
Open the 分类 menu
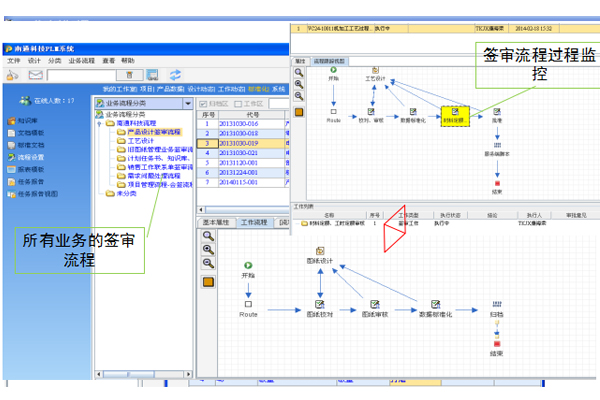pos(55,60)
